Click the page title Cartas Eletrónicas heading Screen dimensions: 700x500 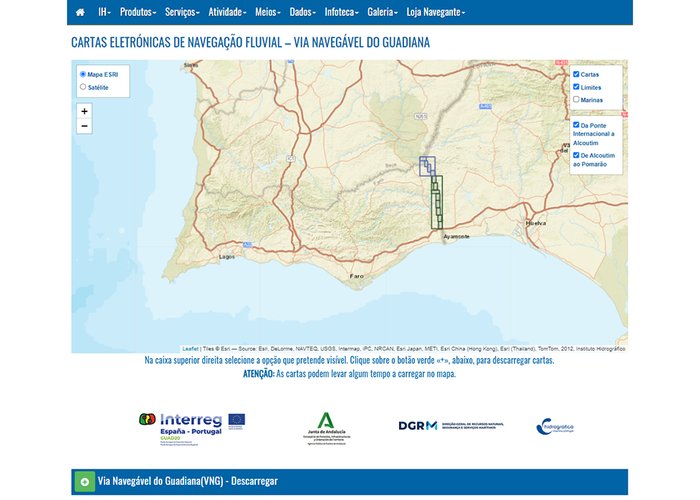[x=250, y=42]
